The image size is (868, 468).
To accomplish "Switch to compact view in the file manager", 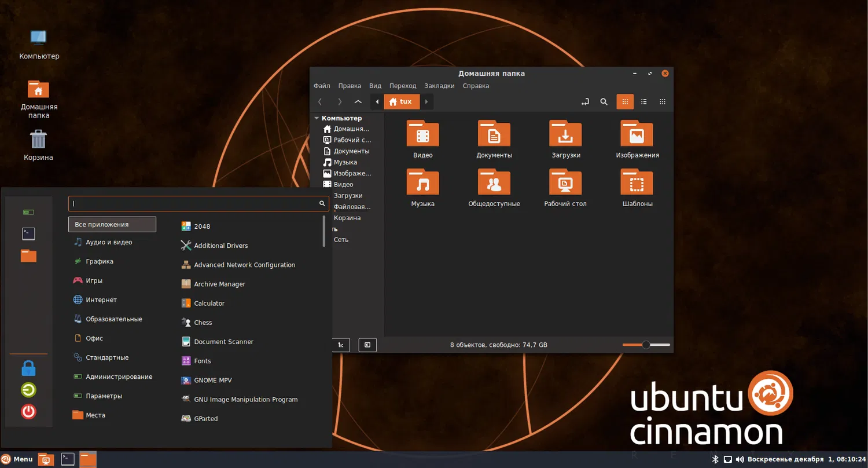I will point(663,102).
